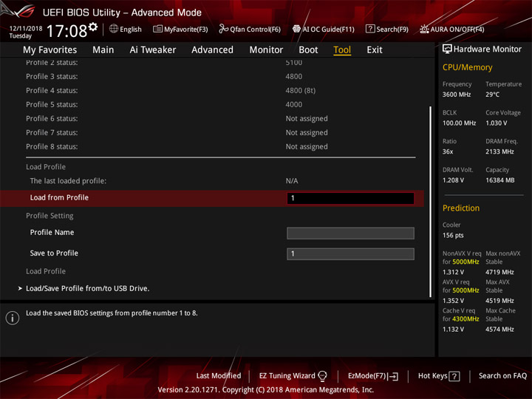
Task: Click Profile 5 status value 4000
Action: coord(294,104)
